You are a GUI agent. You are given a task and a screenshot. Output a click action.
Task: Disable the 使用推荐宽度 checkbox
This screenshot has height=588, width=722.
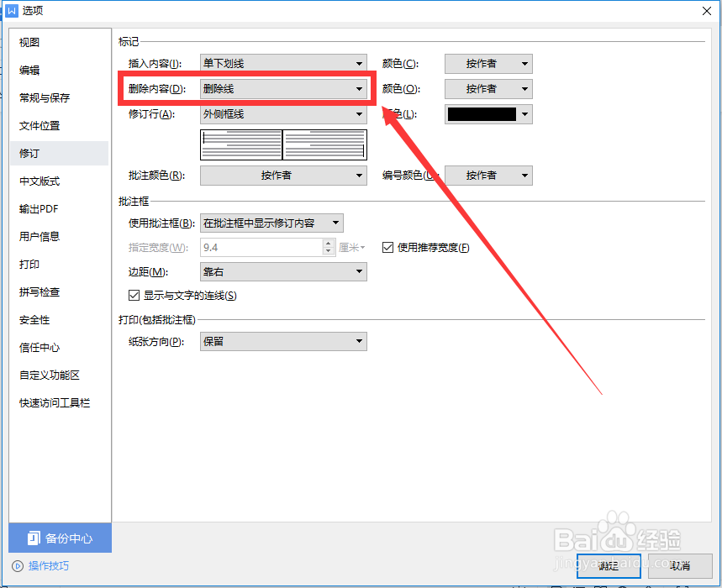(x=387, y=247)
